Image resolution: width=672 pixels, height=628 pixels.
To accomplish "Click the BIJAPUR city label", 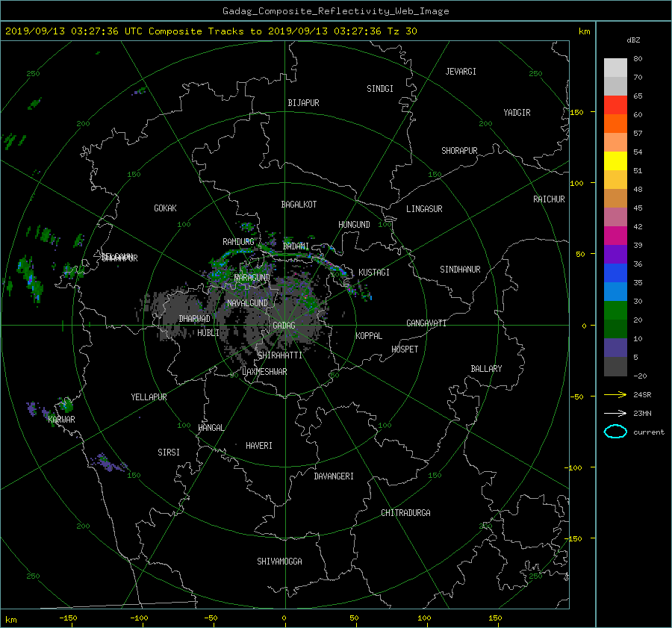I will click(303, 103).
